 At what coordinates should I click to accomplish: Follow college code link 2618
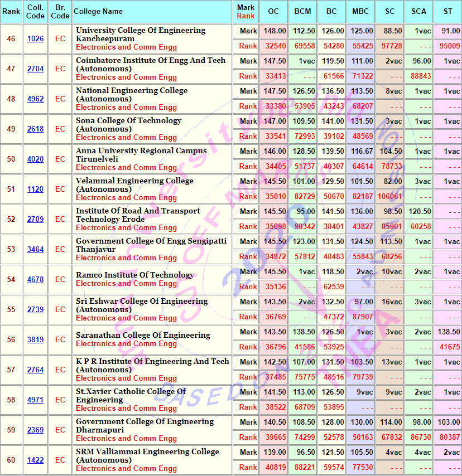(x=35, y=129)
